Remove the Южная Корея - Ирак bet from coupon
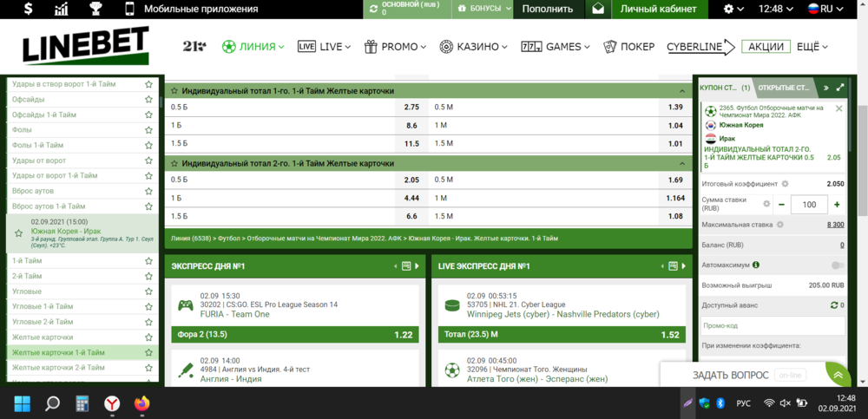Viewport: 868px width, 419px height. point(838,108)
